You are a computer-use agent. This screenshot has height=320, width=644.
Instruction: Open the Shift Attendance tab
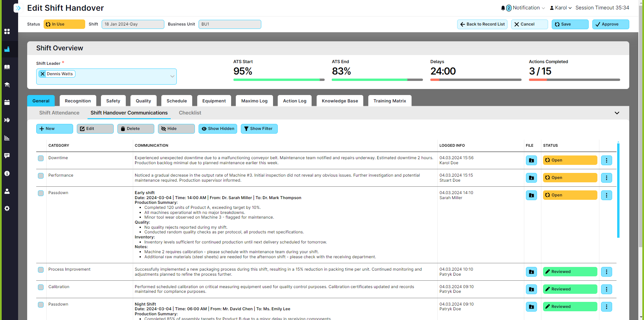click(59, 113)
